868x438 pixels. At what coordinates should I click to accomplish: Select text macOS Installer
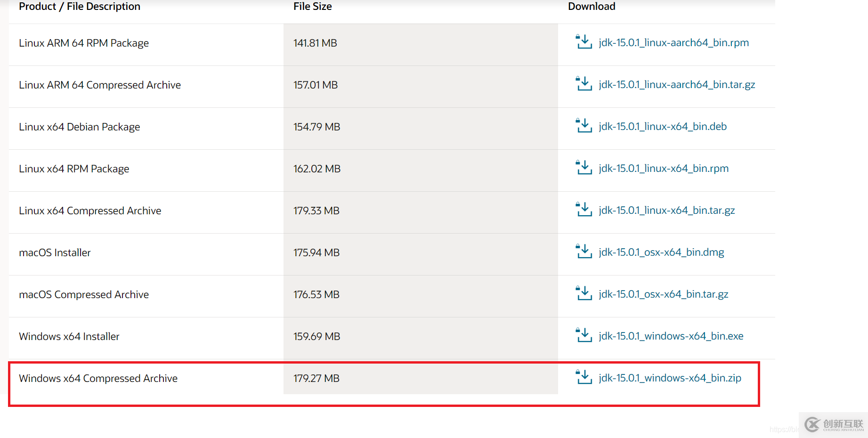click(x=55, y=253)
